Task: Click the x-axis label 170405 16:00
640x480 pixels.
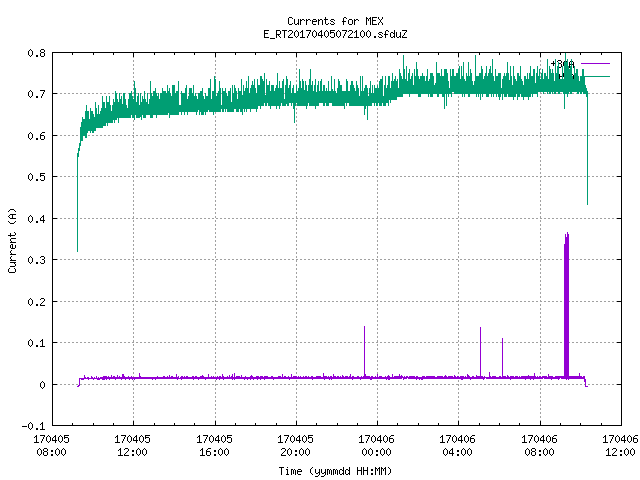Action: click(214, 446)
